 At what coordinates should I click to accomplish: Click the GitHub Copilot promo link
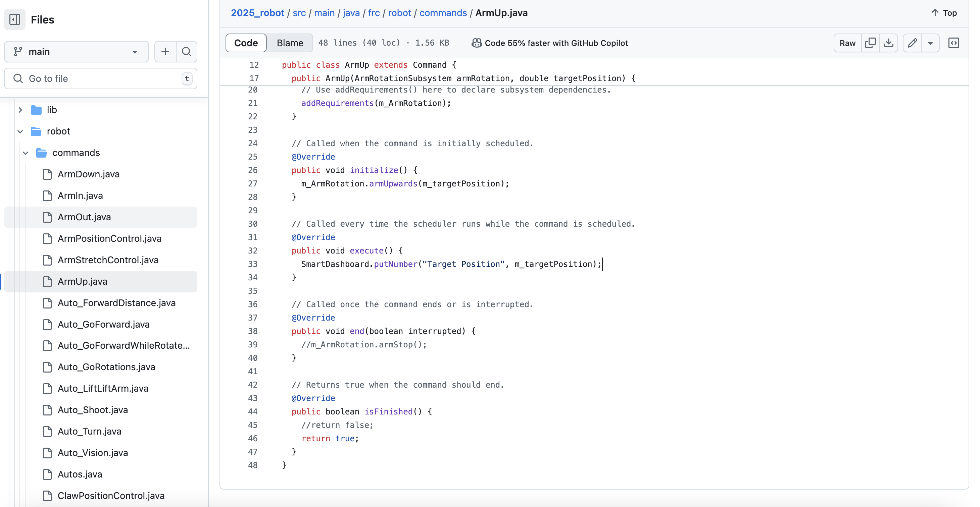(x=550, y=43)
